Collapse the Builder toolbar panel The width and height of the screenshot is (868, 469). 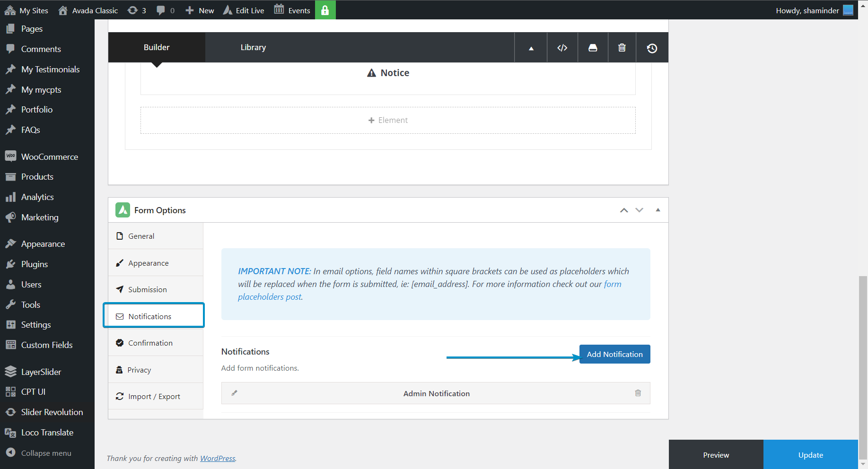(530, 47)
